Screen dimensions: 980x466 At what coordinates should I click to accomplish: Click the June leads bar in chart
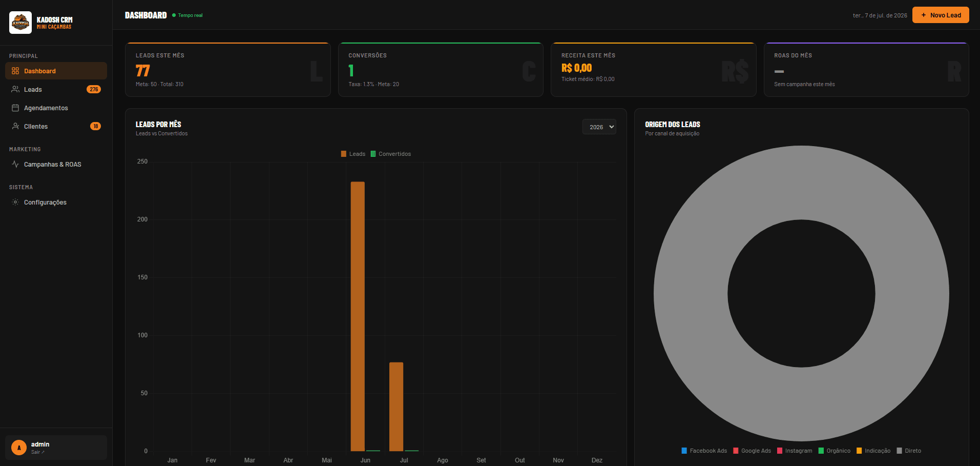(358, 316)
